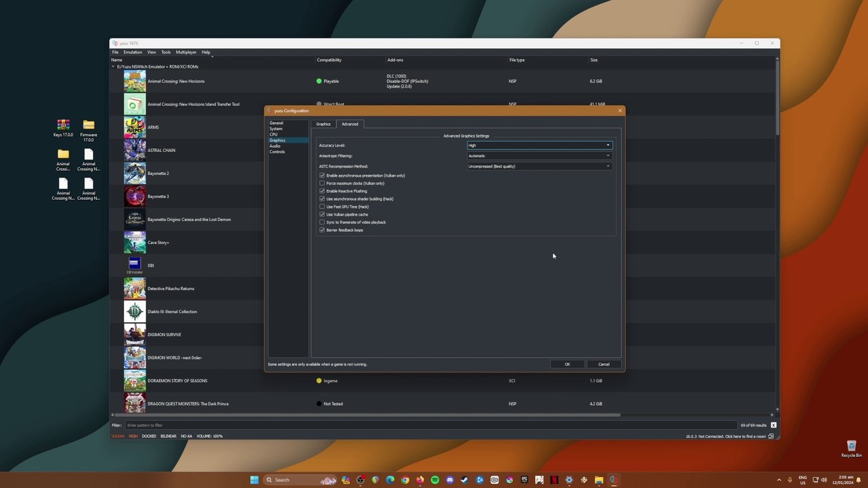The width and height of the screenshot is (868, 488).
Task: Select the Advanced tab
Action: coord(350,124)
